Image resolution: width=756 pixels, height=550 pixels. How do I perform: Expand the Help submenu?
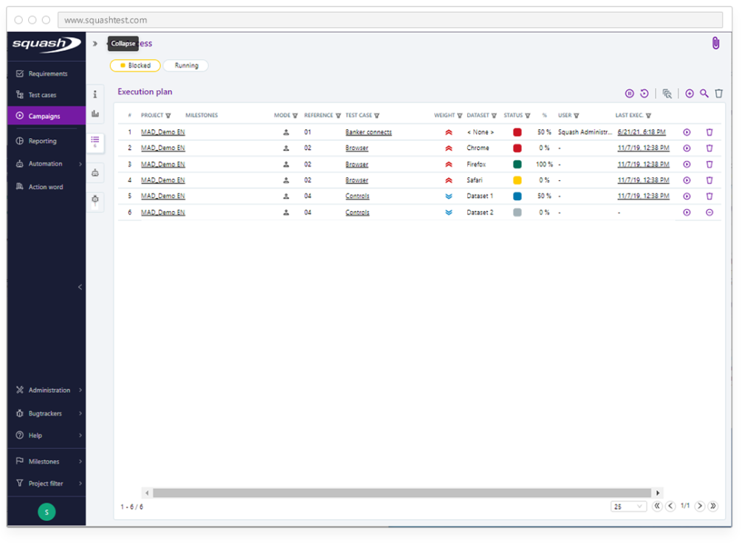pos(80,436)
